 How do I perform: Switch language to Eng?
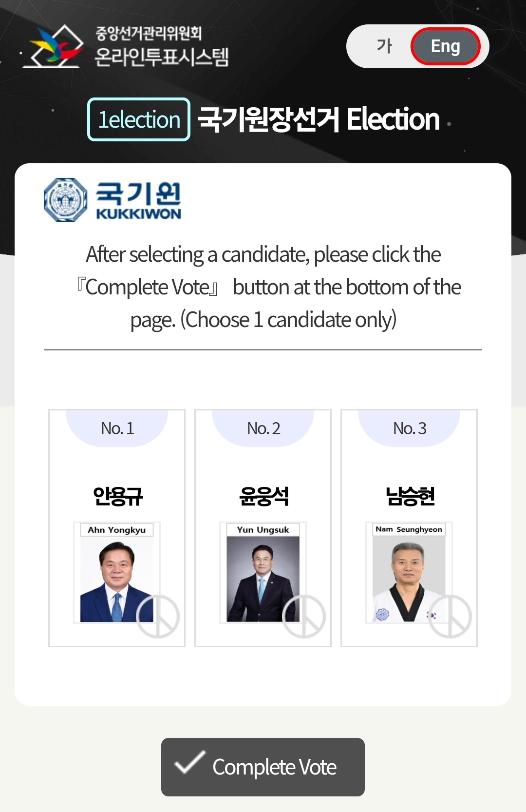[445, 46]
